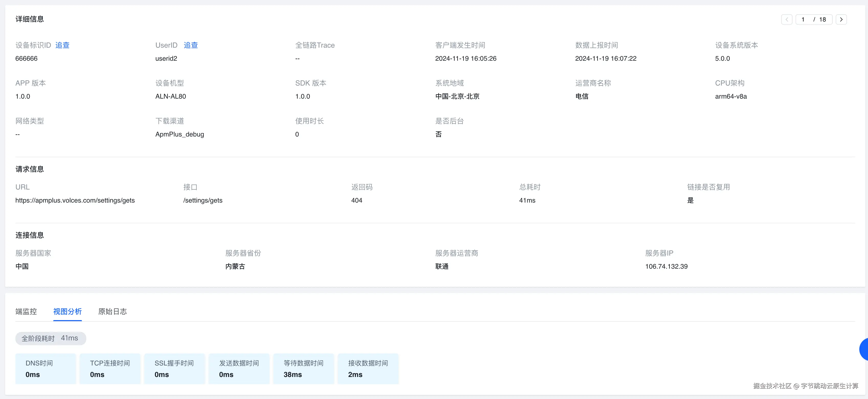Image resolution: width=868 pixels, height=399 pixels.
Task: Click the /settings/gets interface value
Action: pyautogui.click(x=203, y=201)
